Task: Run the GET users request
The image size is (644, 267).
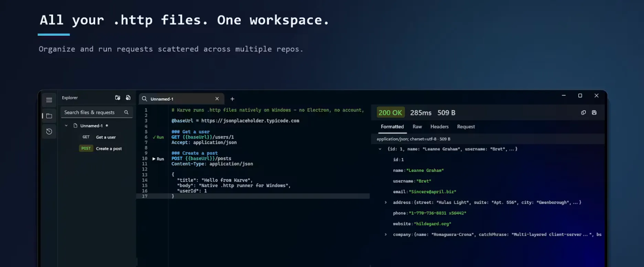Action: pyautogui.click(x=158, y=137)
